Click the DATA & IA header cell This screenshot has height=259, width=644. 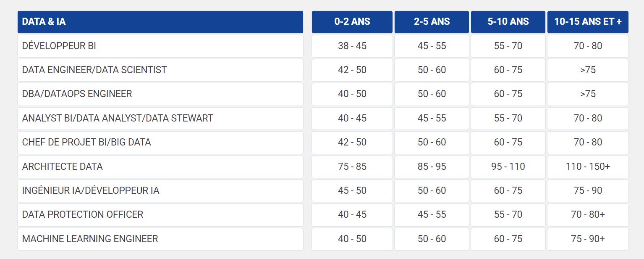coord(160,22)
